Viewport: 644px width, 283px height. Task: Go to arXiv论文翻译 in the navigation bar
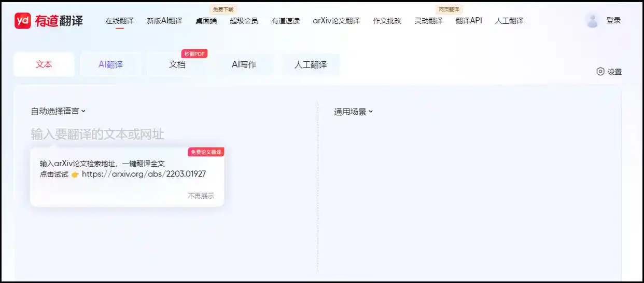(x=336, y=21)
